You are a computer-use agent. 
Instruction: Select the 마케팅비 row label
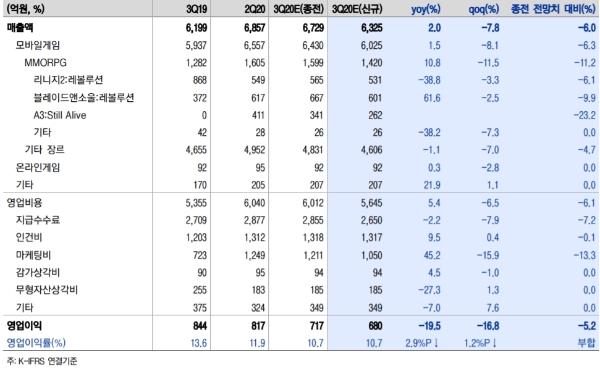pyautogui.click(x=33, y=255)
